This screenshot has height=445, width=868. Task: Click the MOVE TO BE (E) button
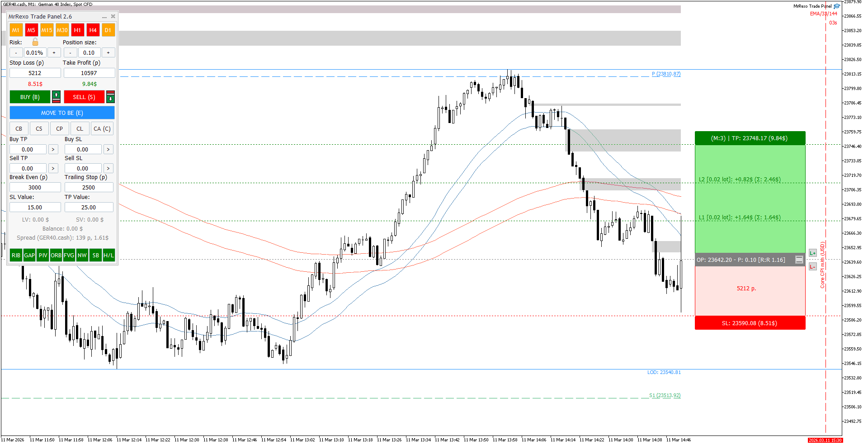[62, 113]
